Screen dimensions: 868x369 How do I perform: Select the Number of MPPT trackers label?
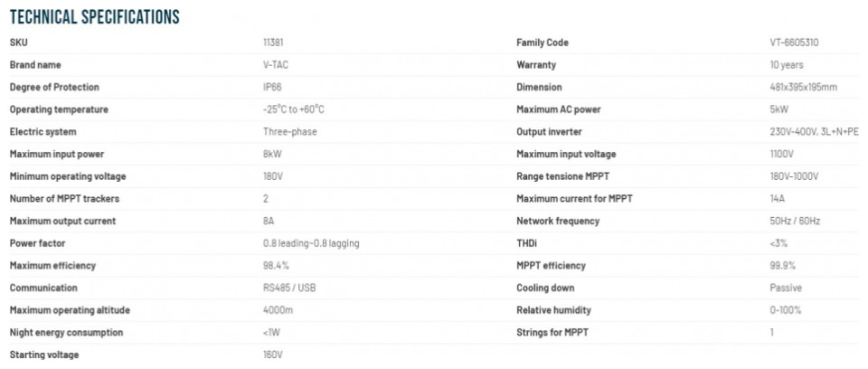pos(64,199)
